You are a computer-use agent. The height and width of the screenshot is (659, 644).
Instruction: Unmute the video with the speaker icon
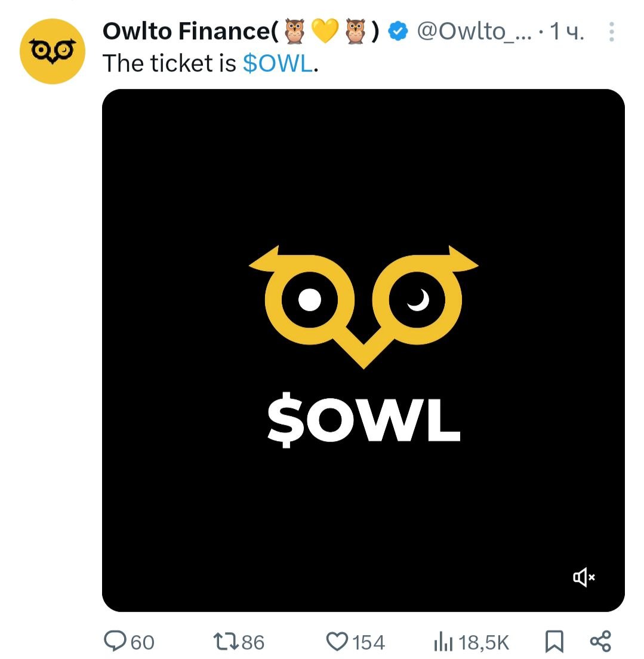click(584, 577)
